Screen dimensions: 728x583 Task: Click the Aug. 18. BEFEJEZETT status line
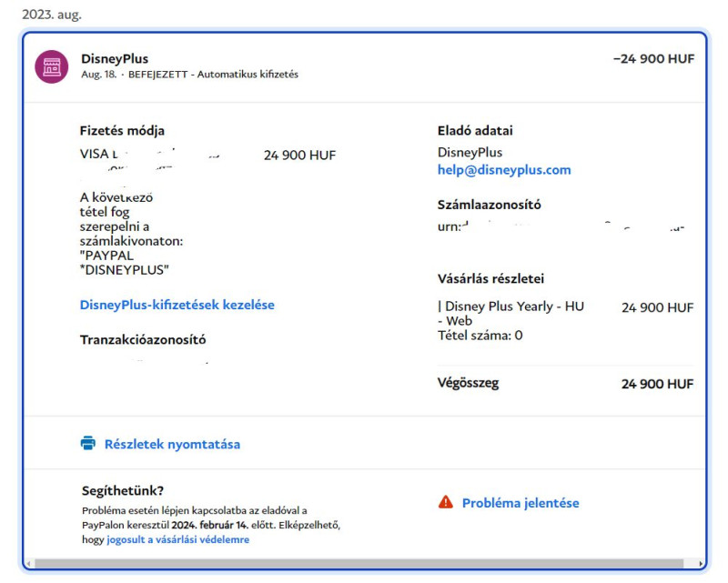189,75
